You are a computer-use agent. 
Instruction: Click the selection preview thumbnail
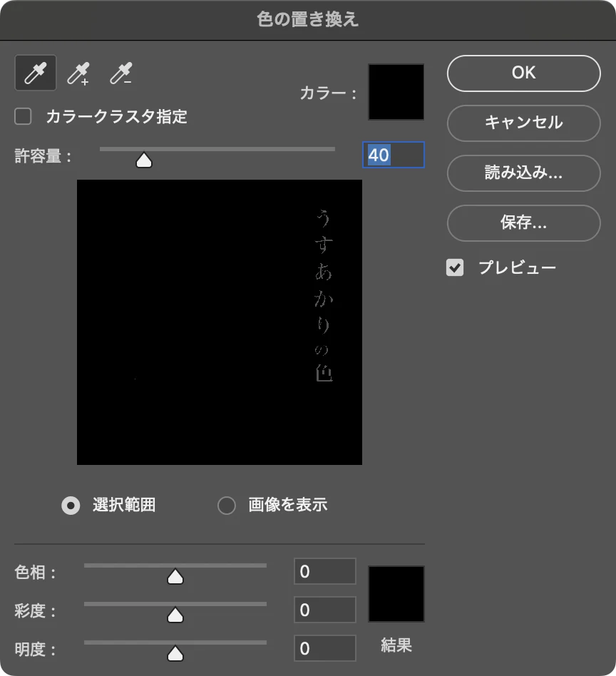[220, 322]
